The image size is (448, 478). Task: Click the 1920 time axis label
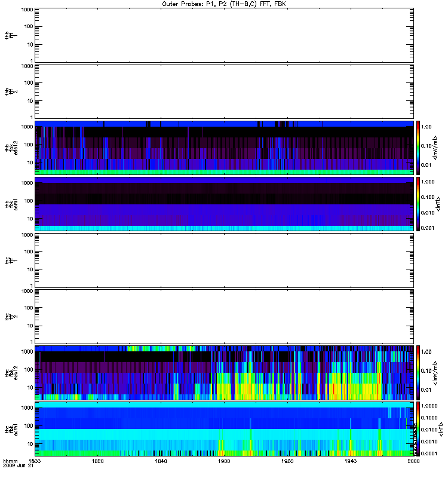[x=287, y=462]
